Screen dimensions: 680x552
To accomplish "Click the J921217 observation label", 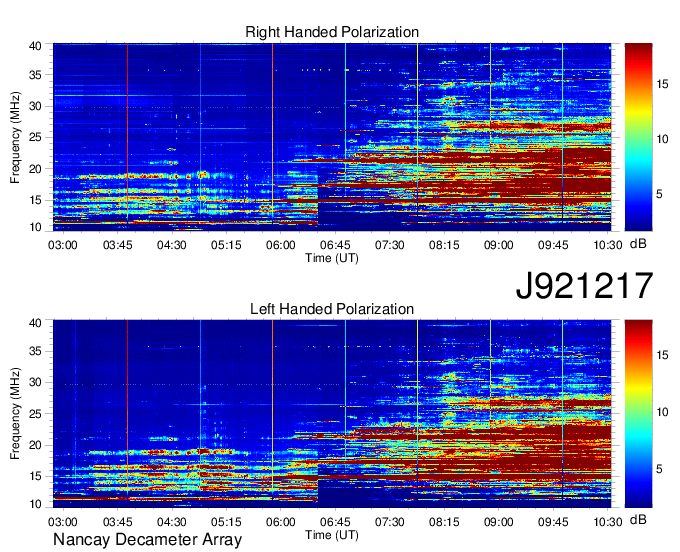I will coord(584,286).
